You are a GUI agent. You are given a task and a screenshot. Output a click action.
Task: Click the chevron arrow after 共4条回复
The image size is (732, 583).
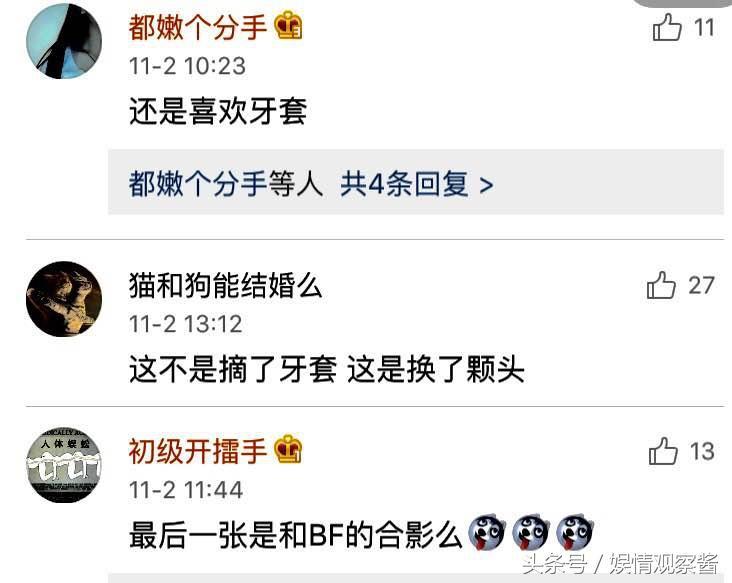point(486,185)
